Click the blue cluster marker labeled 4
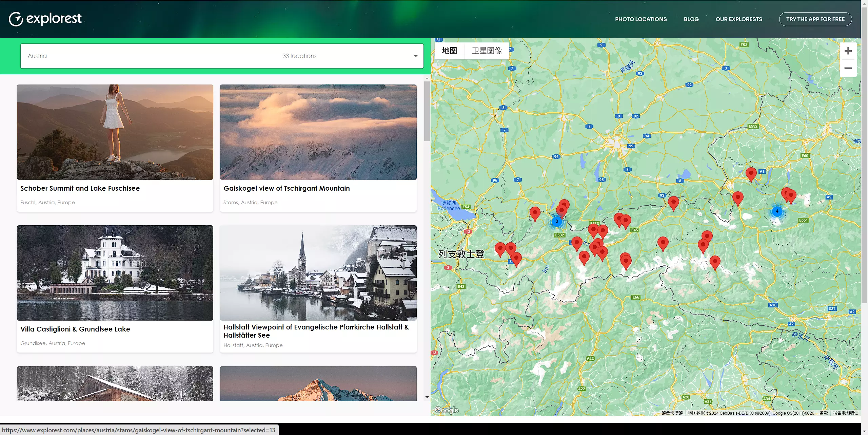 pyautogui.click(x=777, y=211)
